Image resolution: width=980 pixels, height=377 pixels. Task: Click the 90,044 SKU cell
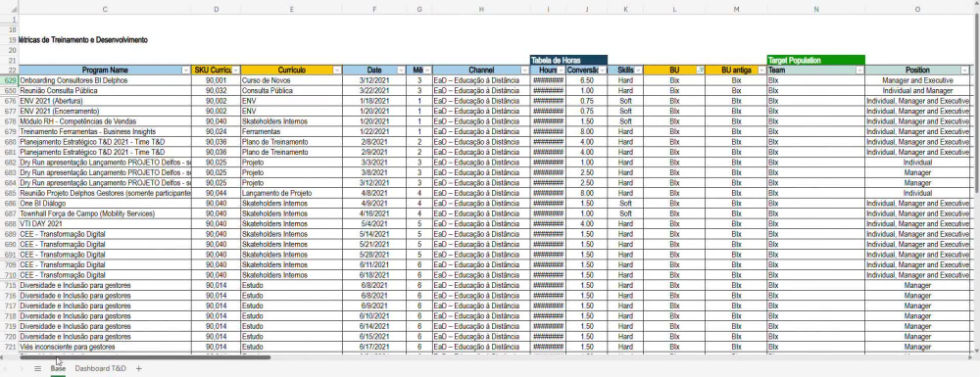click(217, 194)
